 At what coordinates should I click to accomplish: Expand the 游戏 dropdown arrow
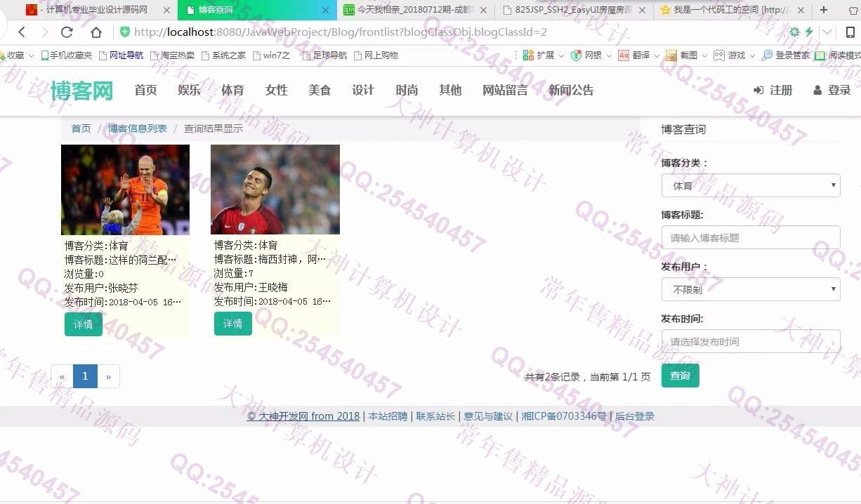752,55
